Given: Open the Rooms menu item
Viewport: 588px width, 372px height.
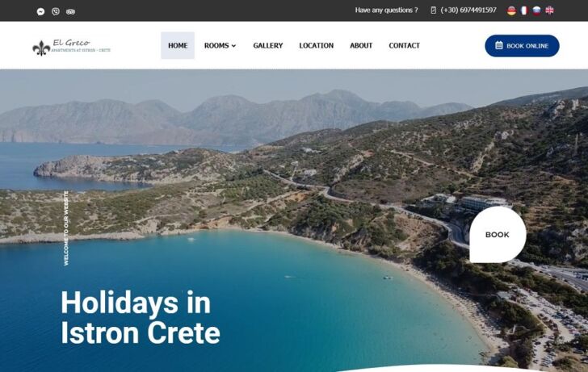Looking at the screenshot, I should click(220, 45).
